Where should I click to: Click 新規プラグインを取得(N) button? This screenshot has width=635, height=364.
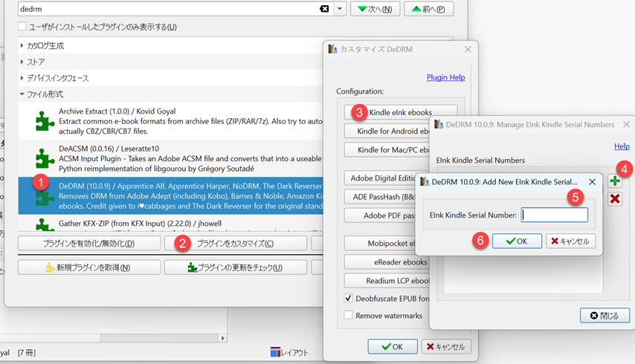point(89,267)
